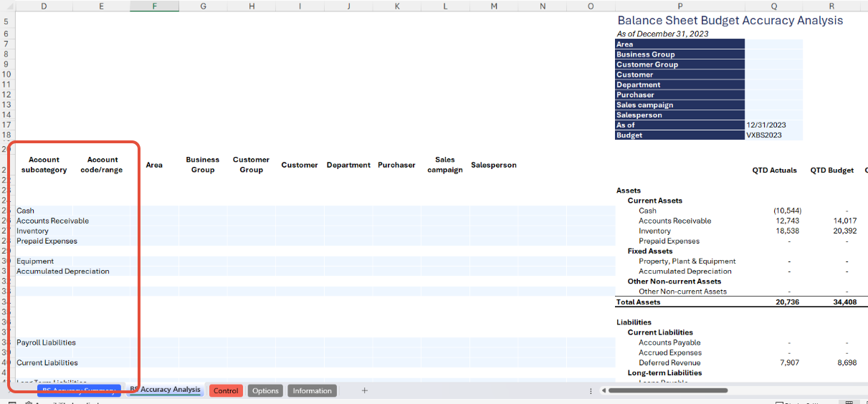868x404 pixels.
Task: Click the Account code/range column heading
Action: (x=102, y=165)
